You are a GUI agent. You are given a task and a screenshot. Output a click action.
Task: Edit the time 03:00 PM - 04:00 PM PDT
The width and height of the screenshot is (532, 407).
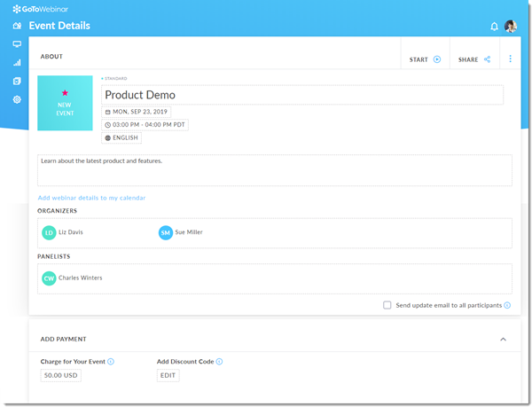pyautogui.click(x=145, y=125)
